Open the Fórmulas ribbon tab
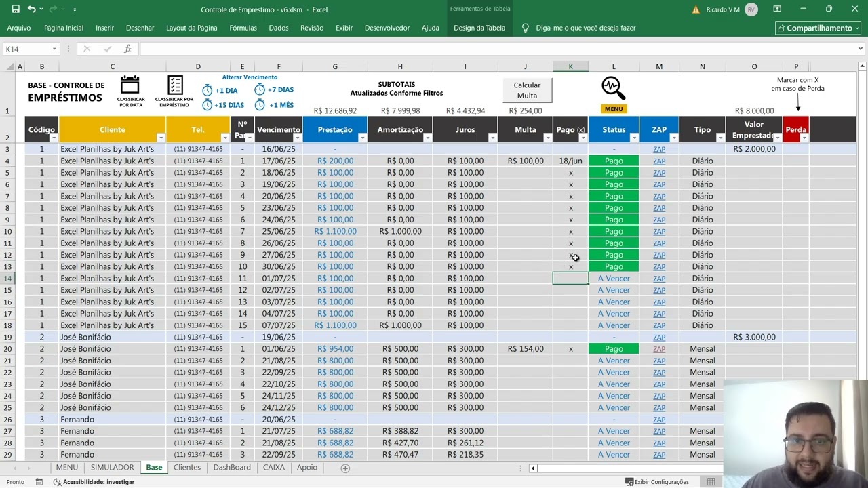 243,28
